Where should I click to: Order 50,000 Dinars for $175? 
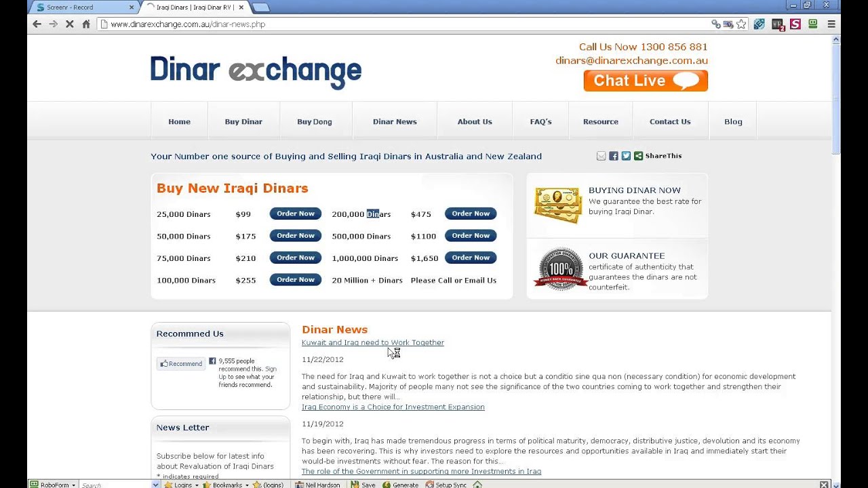[296, 236]
